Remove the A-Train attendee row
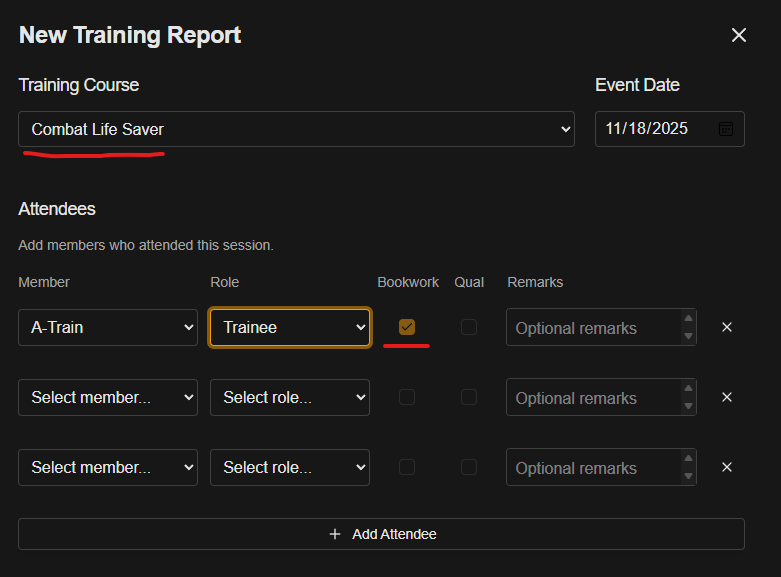 pyautogui.click(x=727, y=327)
